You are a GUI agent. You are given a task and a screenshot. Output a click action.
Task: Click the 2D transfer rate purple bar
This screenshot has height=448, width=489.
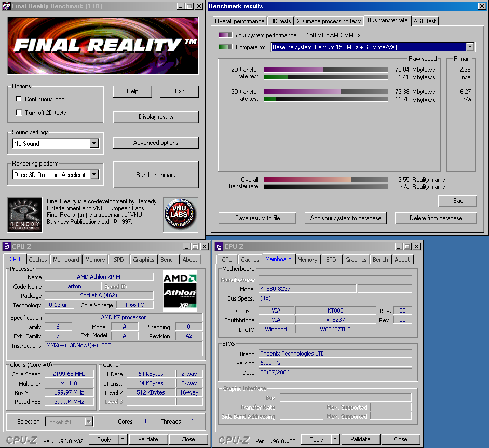point(326,70)
